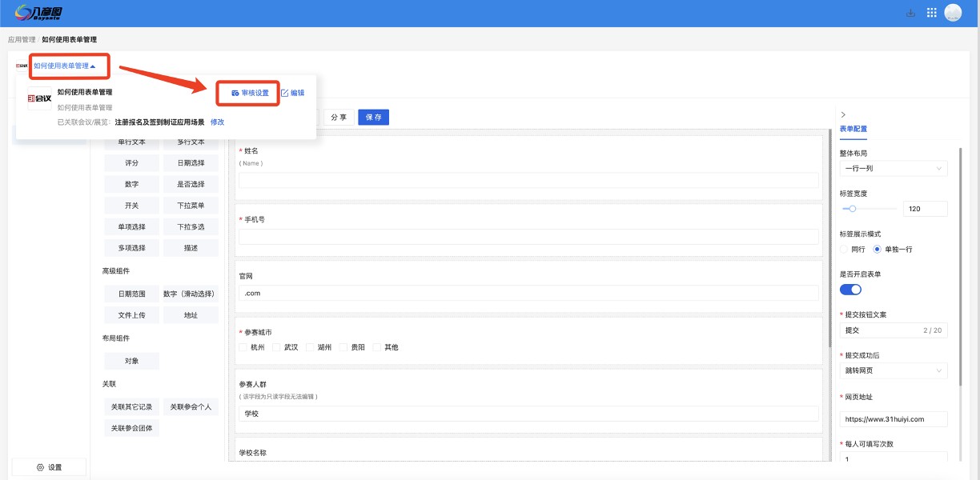Click the blue 保存 button
The image size is (980, 480).
[373, 117]
